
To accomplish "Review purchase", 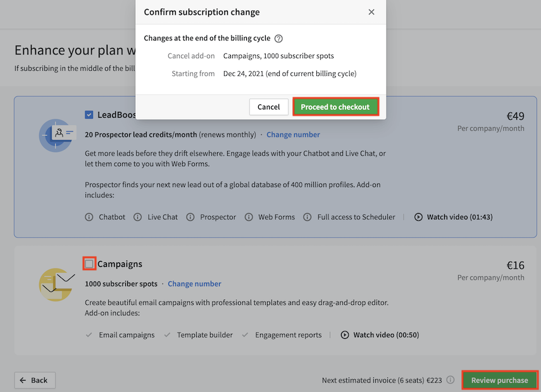I will (x=500, y=380).
